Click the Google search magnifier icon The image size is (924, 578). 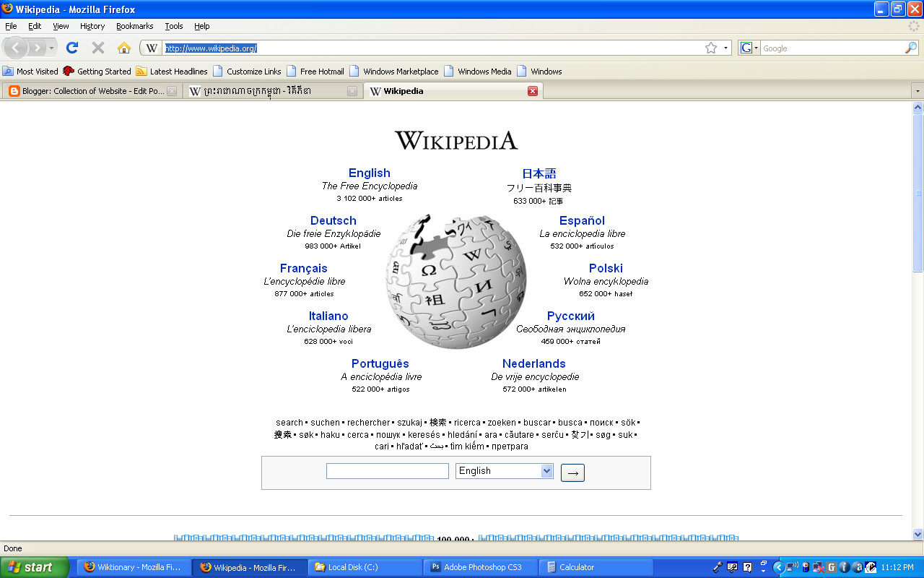[x=911, y=48]
